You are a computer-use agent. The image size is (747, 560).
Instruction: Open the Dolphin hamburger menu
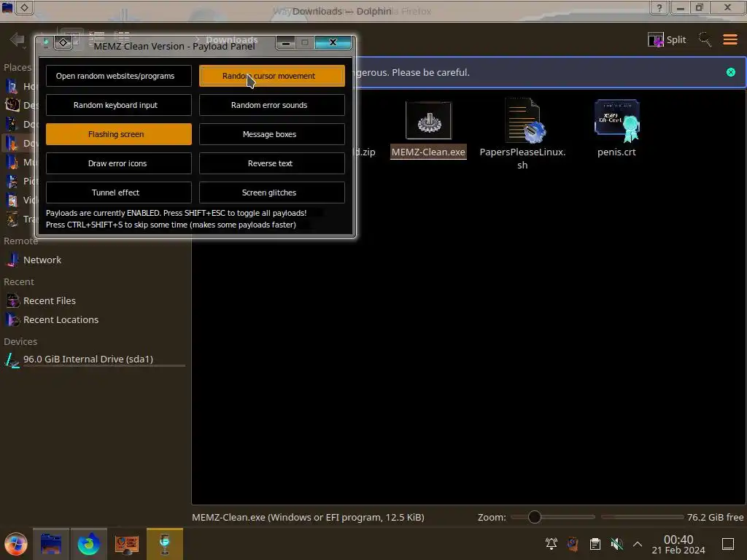(729, 39)
